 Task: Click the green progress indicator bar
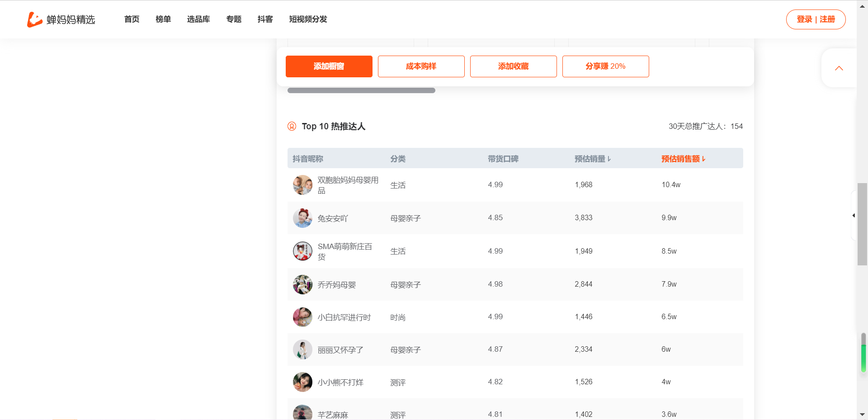coord(863,353)
